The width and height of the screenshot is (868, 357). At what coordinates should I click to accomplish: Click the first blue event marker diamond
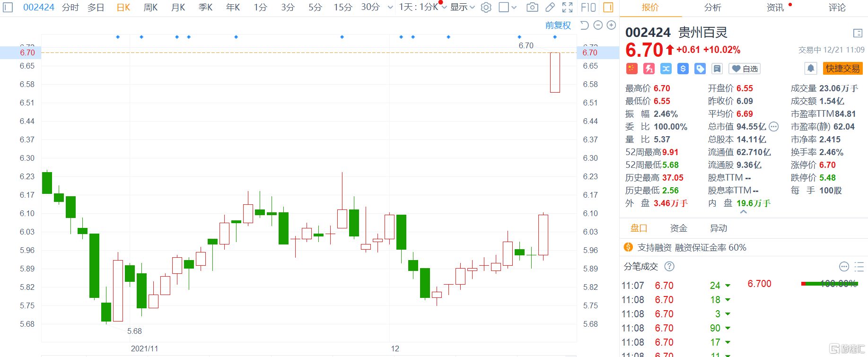pyautogui.click(x=118, y=37)
